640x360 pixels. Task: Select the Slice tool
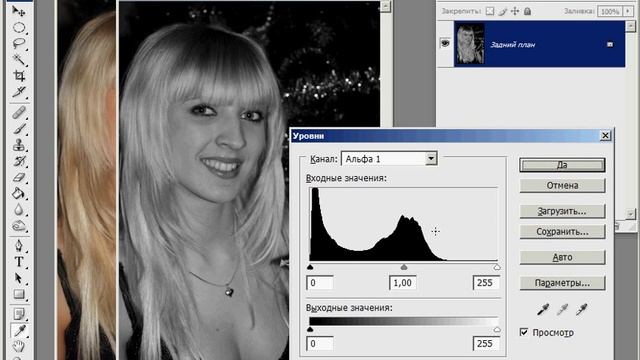pyautogui.click(x=19, y=92)
